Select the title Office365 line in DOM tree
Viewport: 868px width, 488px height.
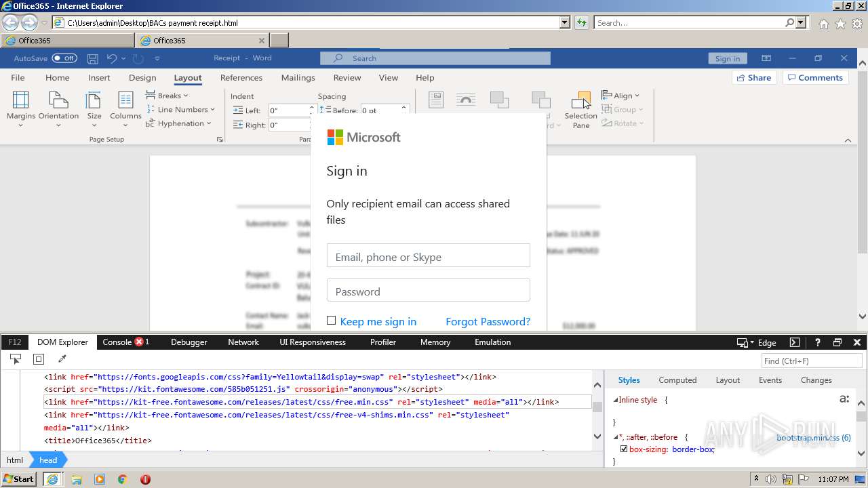pos(98,441)
